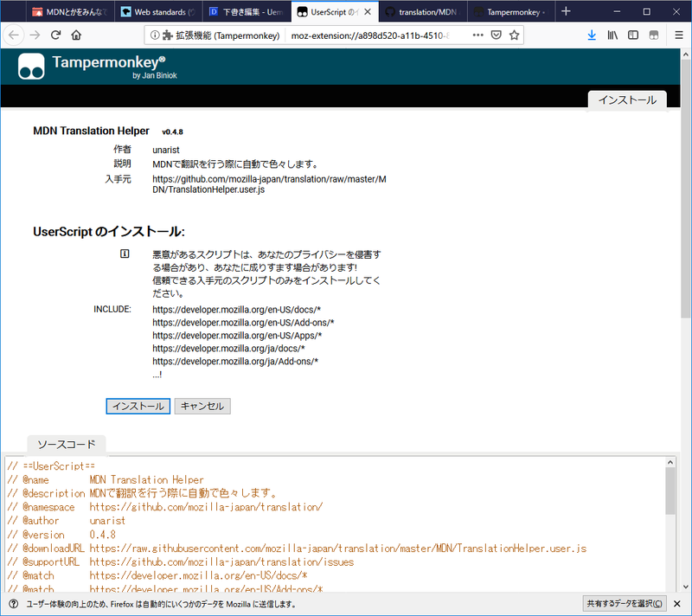Click the github.com source URL text
692x616 pixels.
click(x=269, y=184)
